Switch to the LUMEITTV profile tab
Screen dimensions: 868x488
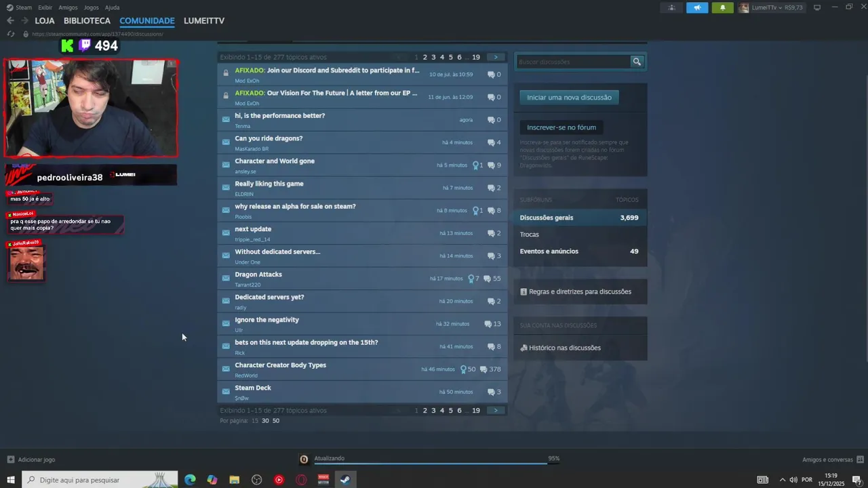click(204, 21)
